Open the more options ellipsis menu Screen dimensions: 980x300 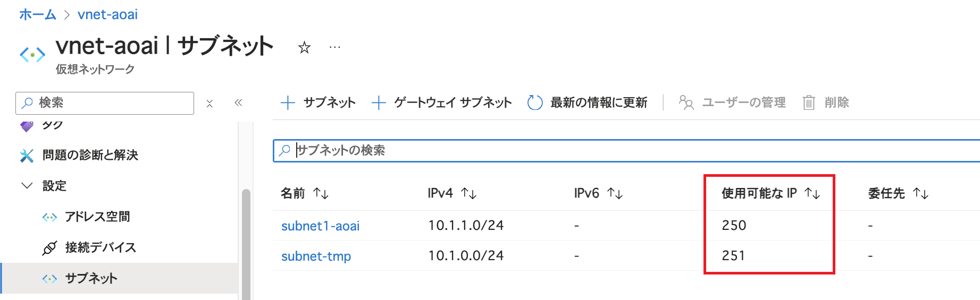click(334, 47)
